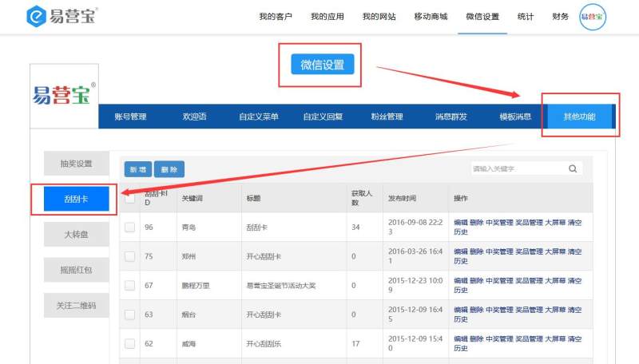Check the box for row 96 青岛
Image resolution: width=639 pixels, height=364 pixels.
tap(130, 227)
